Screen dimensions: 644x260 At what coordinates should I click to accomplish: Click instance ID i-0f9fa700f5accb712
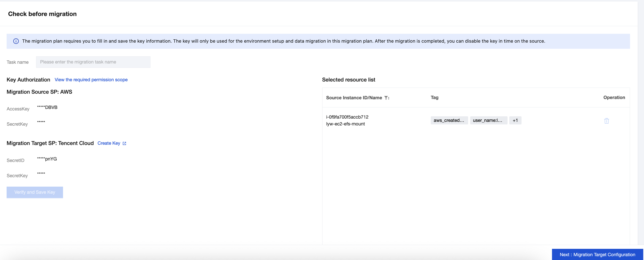click(x=347, y=117)
